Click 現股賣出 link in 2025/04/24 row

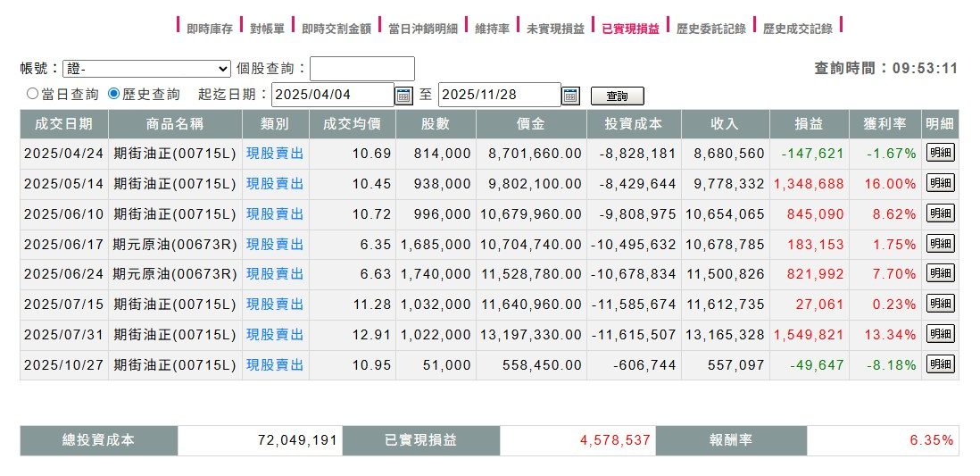tap(275, 154)
